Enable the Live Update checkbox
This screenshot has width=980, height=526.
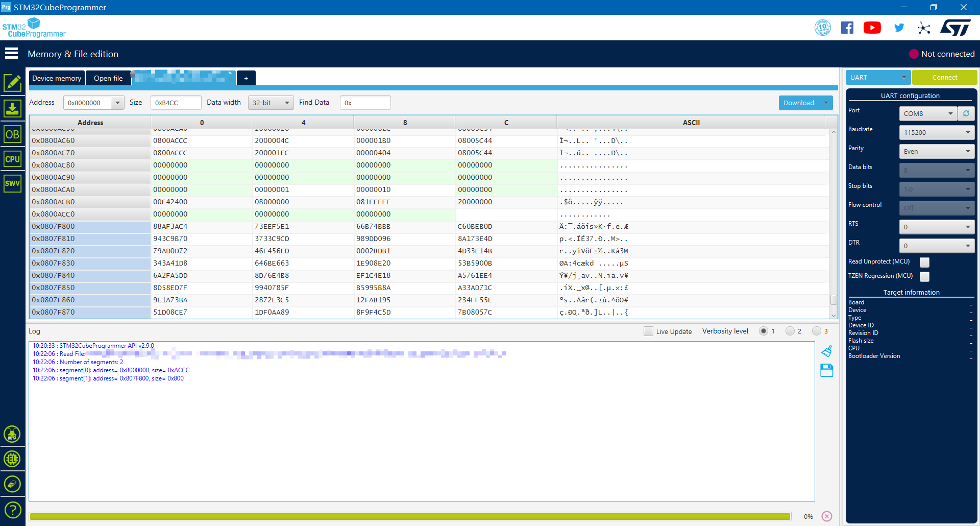point(648,331)
